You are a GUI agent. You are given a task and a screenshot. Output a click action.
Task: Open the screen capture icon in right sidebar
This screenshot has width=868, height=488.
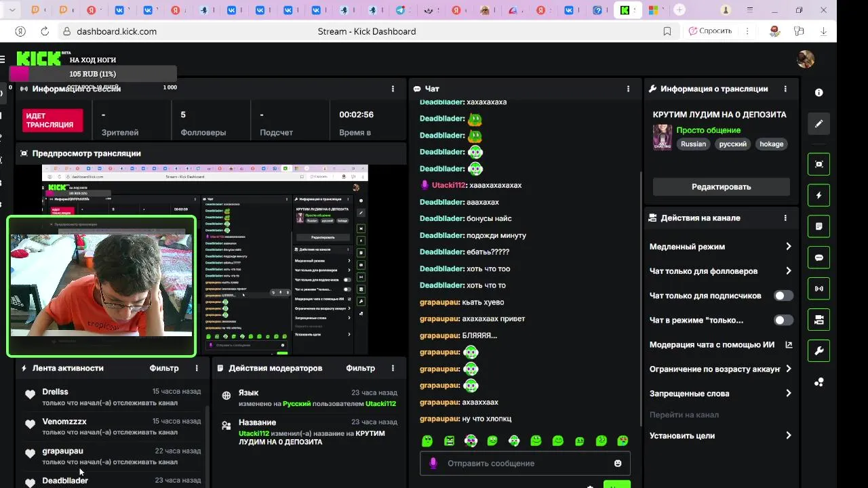point(818,164)
